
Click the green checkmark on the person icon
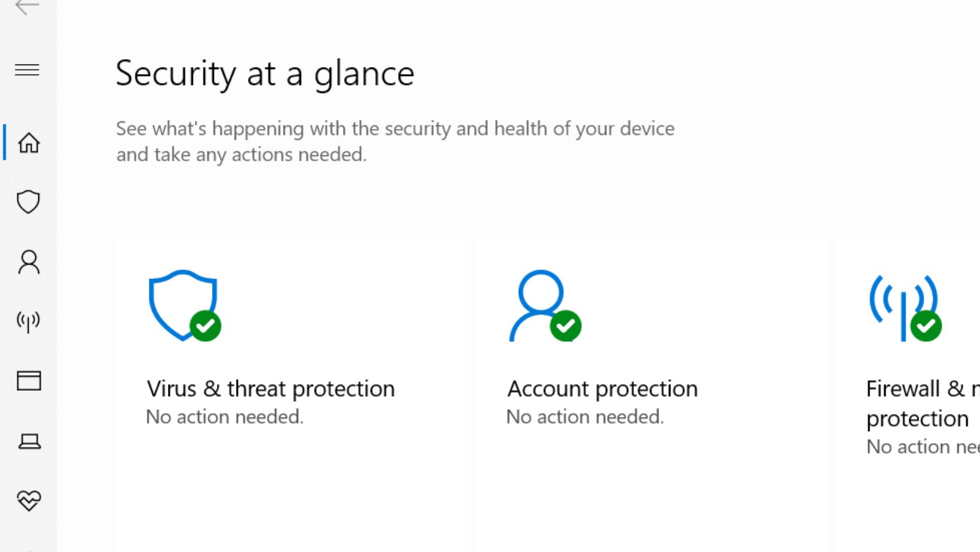click(565, 326)
